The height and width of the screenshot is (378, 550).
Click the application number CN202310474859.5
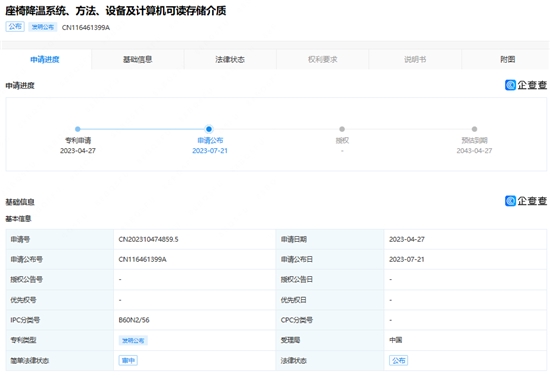click(148, 239)
